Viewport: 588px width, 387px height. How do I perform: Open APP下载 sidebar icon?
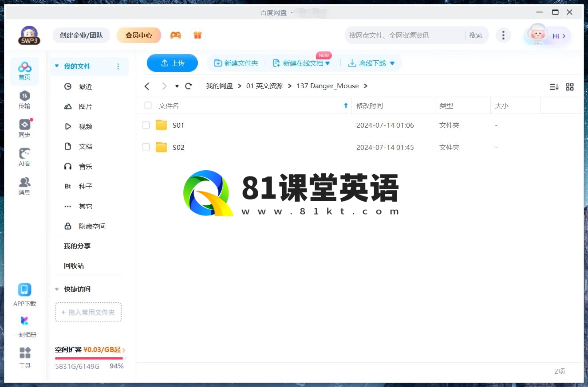coord(24,295)
